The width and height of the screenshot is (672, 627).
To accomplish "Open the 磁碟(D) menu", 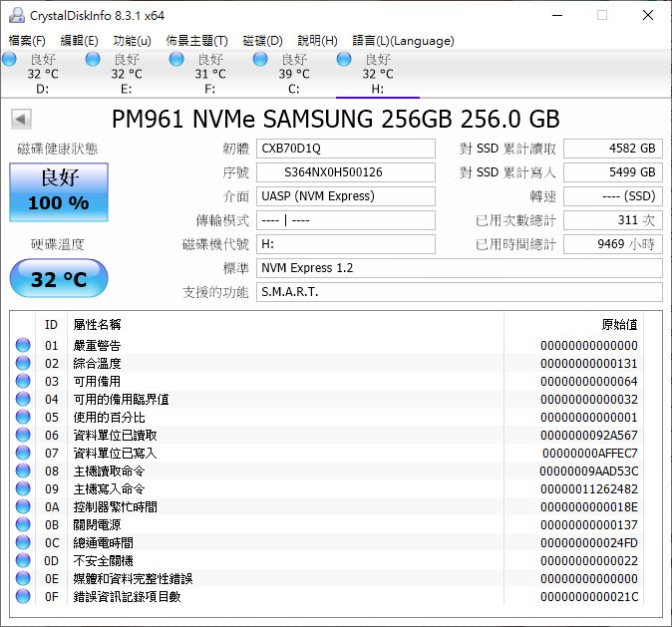I will pos(262,41).
